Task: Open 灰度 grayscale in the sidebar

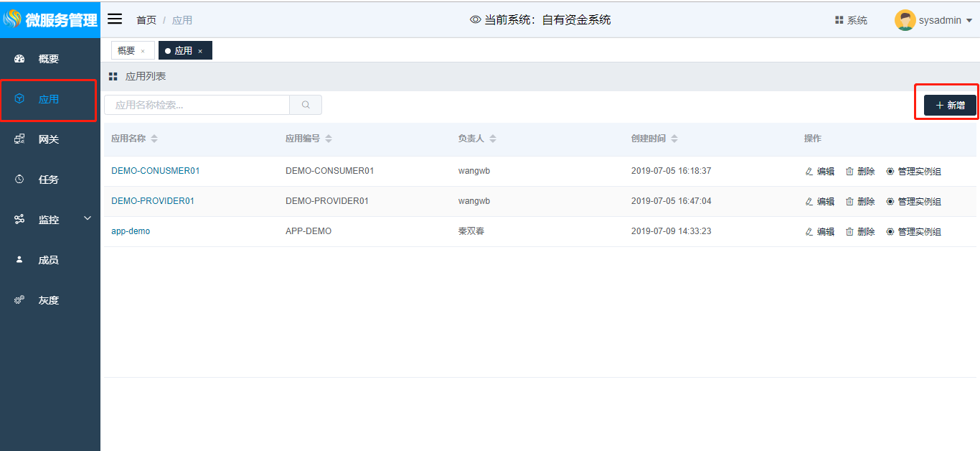Action: coord(48,300)
